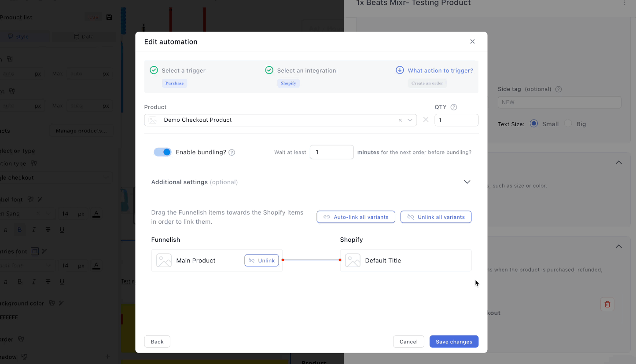Screen dimensions: 636x364
Task: Go to the Select an integration step
Action: 306,70
